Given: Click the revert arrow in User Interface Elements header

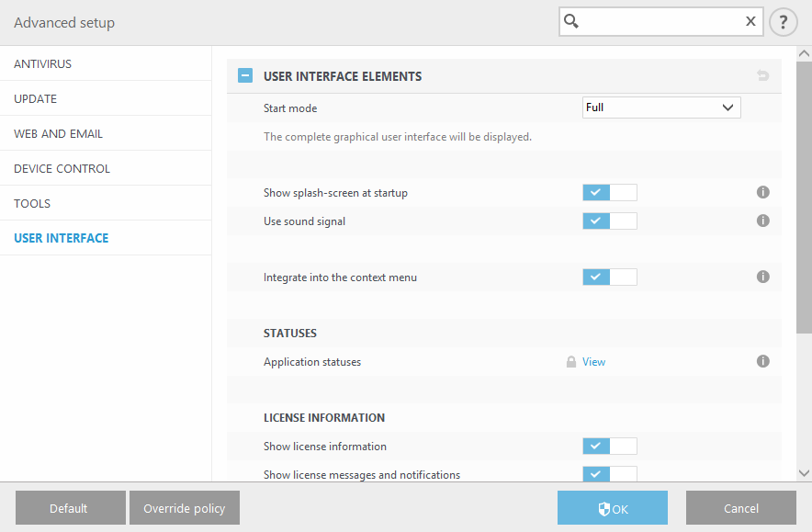Looking at the screenshot, I should pos(762,76).
